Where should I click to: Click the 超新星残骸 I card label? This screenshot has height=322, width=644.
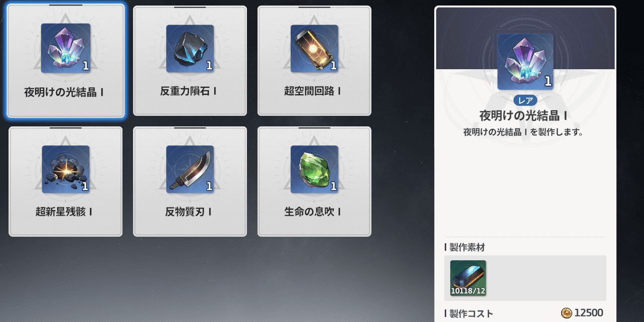tap(64, 212)
